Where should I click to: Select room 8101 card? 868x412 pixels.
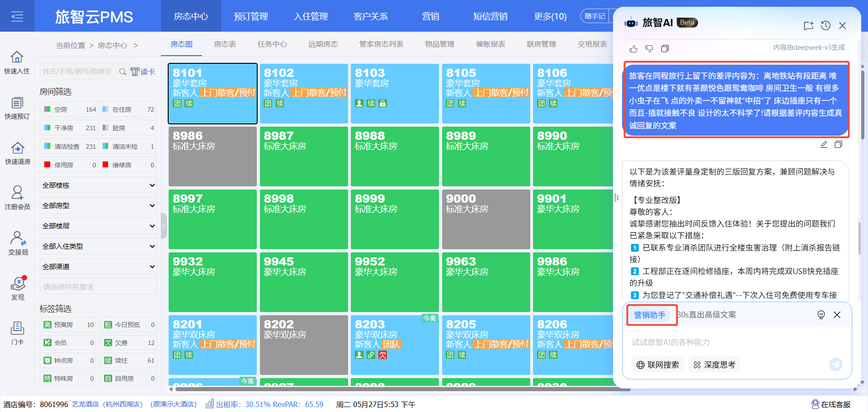tap(212, 94)
